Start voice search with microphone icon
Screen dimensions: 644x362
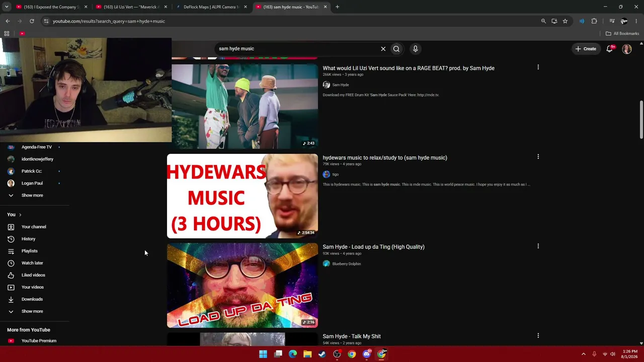pyautogui.click(x=415, y=49)
